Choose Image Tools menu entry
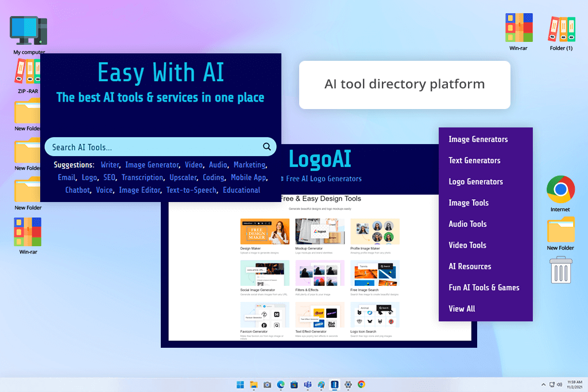The width and height of the screenshot is (588, 392). [469, 203]
